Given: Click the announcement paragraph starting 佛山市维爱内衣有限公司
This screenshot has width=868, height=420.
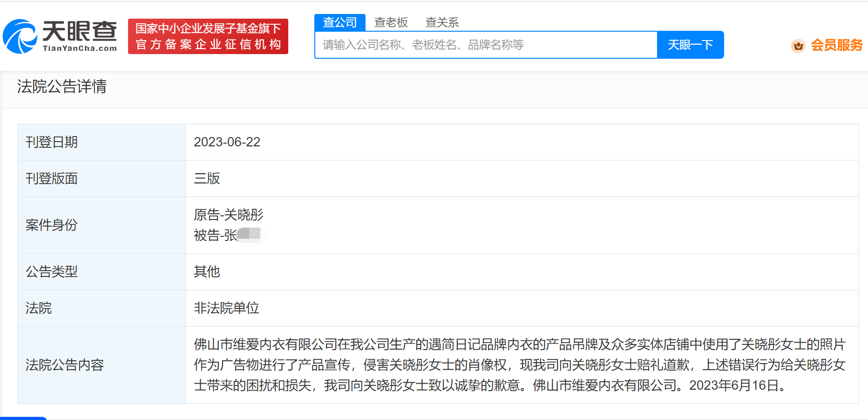Looking at the screenshot, I should [520, 365].
